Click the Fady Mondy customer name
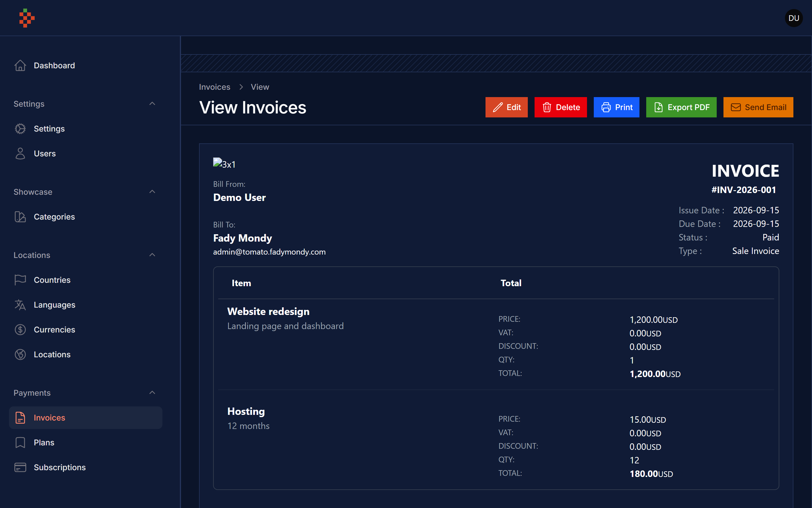812x508 pixels. (242, 238)
